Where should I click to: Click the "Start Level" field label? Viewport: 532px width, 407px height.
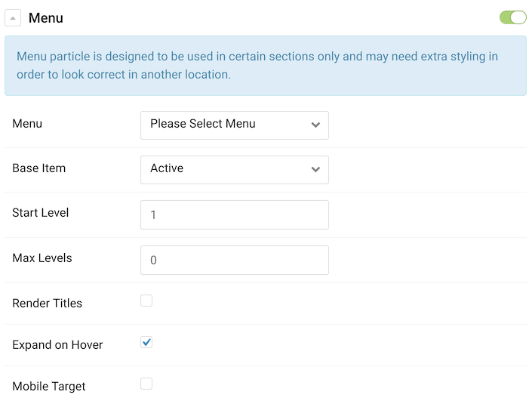tap(41, 212)
